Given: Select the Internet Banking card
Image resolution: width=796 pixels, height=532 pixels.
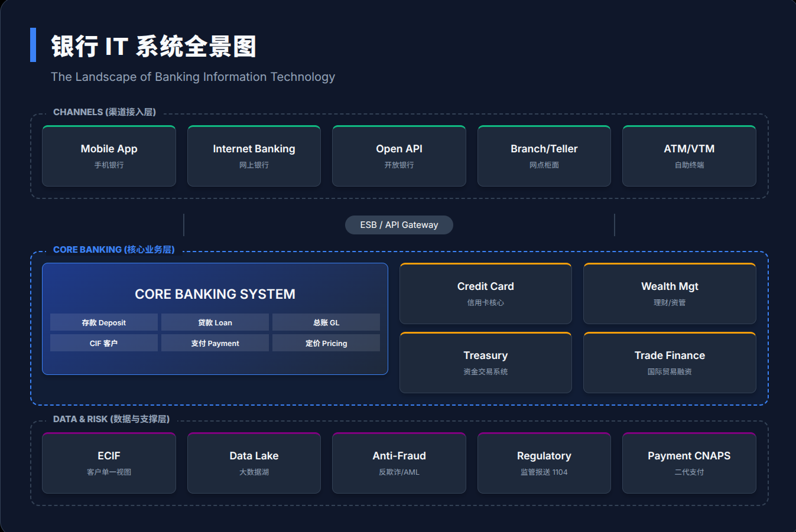Looking at the screenshot, I should click(254, 156).
